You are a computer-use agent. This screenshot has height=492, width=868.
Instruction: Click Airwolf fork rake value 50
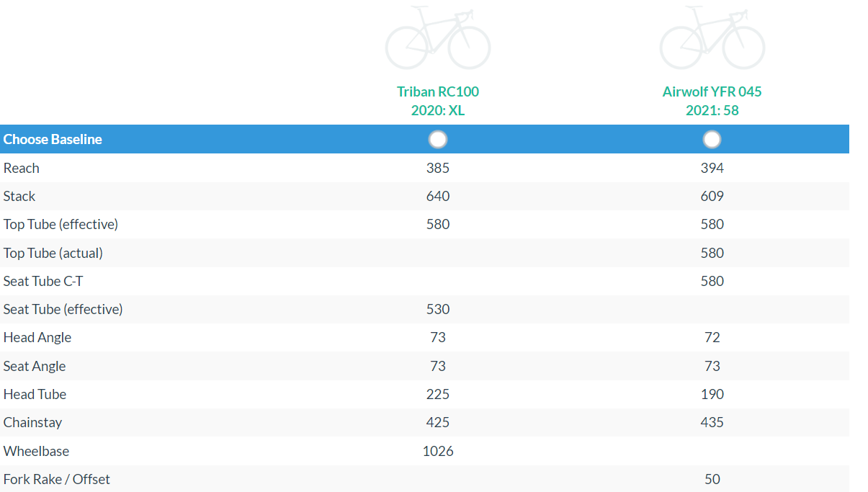point(712,479)
